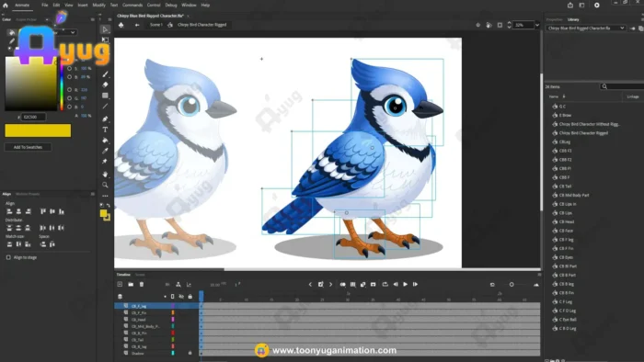Screen dimensions: 644x362
Task: Open the Modify menu
Action: coord(98,6)
